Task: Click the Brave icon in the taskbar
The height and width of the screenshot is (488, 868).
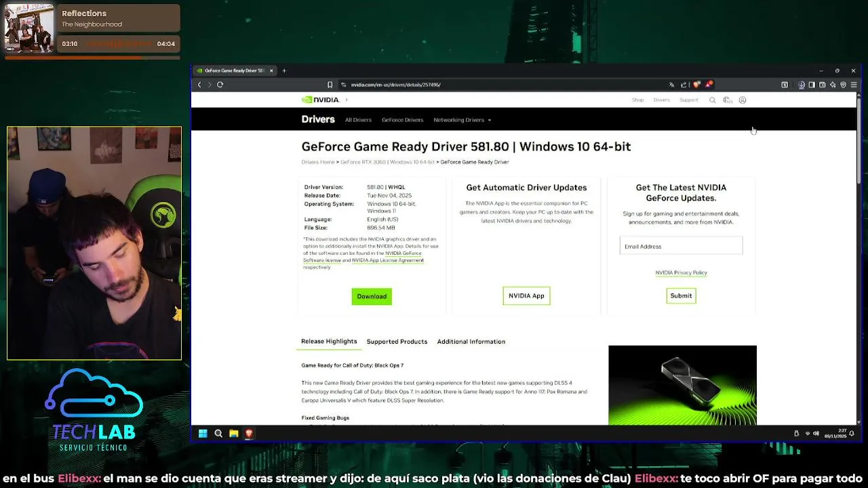Action: pyautogui.click(x=249, y=434)
